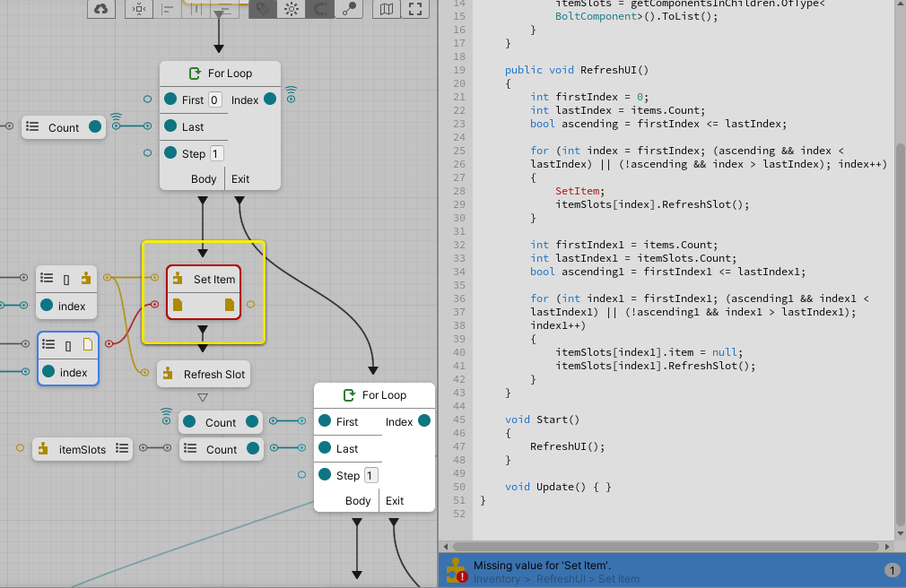The height and width of the screenshot is (588, 906).
Task: Click the frame-all center view icon
Action: pos(138,9)
